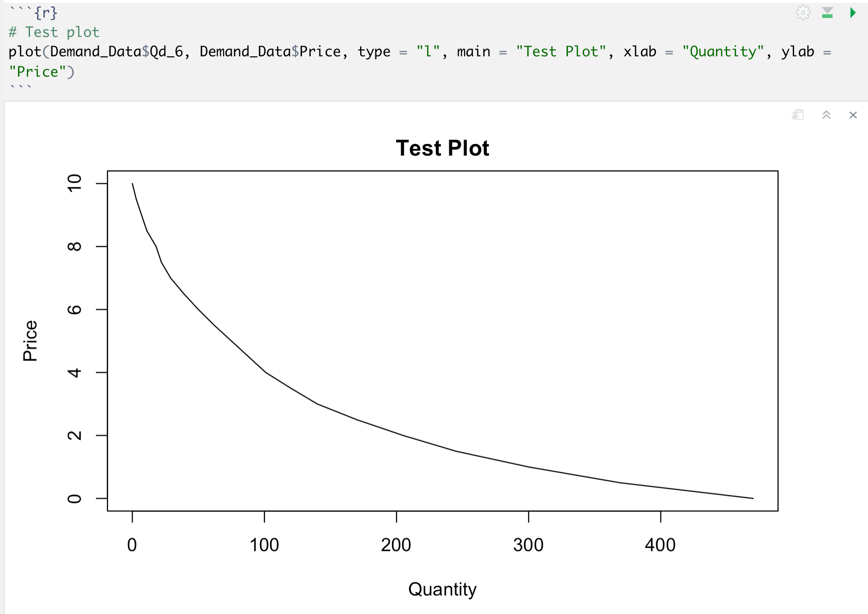Click on Demand_Data$Qd_6 in the code
868x614 pixels.
click(116, 52)
